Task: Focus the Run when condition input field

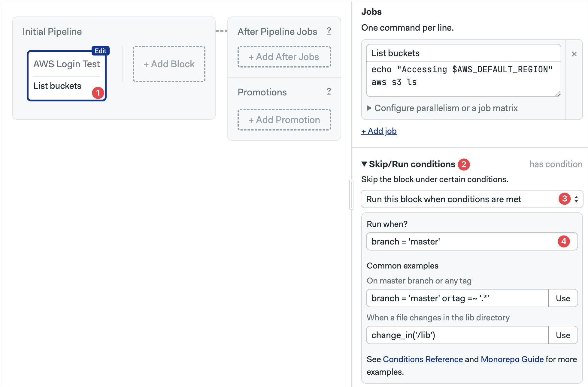Action: [472, 241]
